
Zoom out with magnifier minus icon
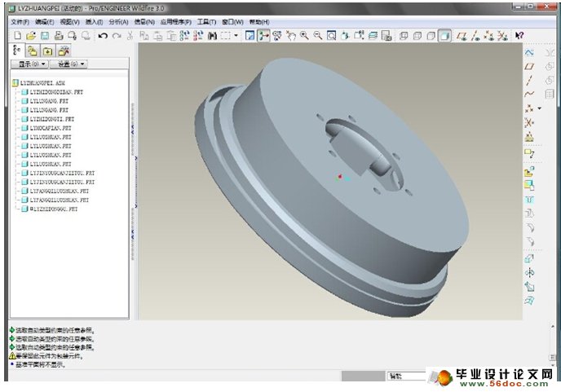pyautogui.click(x=318, y=35)
